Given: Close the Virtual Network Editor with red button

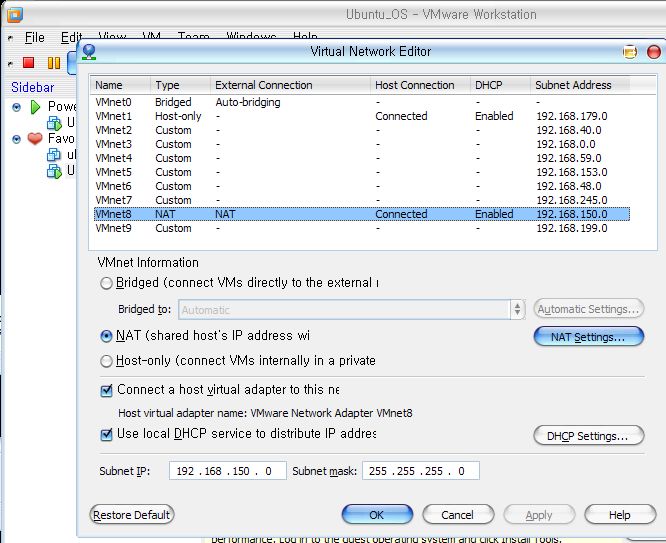Looking at the screenshot, I should 654,52.
